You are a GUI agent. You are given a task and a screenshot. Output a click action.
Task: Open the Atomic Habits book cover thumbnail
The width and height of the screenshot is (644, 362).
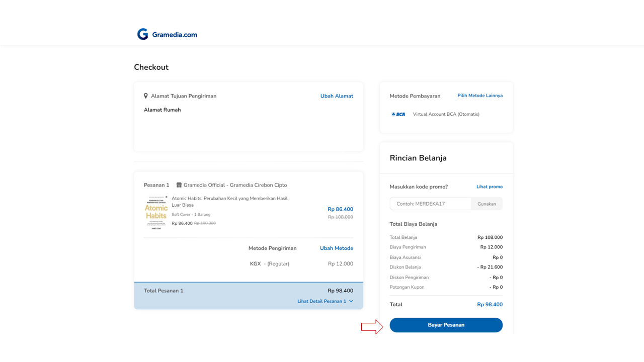coord(156,213)
